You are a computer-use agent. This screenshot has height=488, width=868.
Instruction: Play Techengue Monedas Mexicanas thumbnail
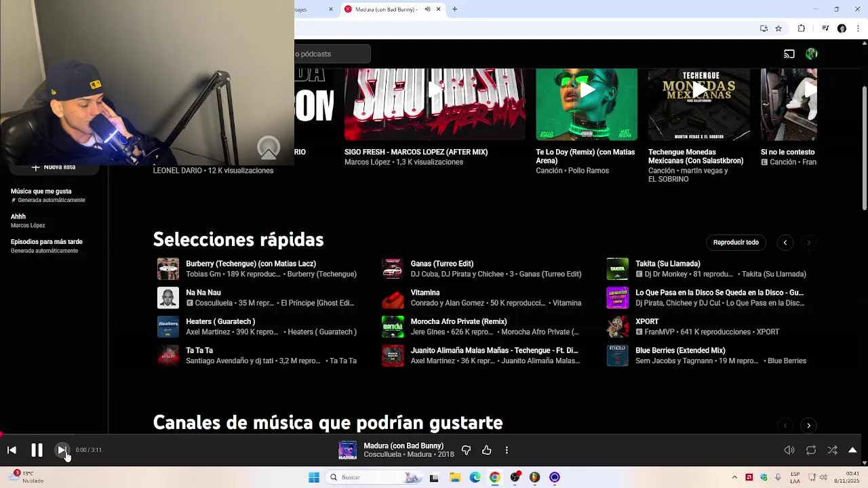tap(699, 104)
